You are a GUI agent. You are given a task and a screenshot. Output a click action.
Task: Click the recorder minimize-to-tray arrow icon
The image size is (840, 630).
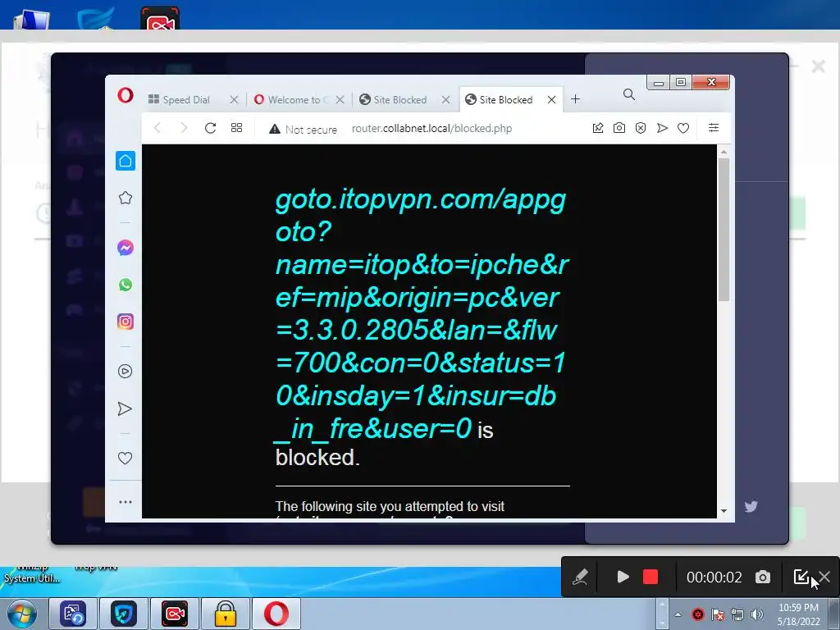click(x=801, y=577)
